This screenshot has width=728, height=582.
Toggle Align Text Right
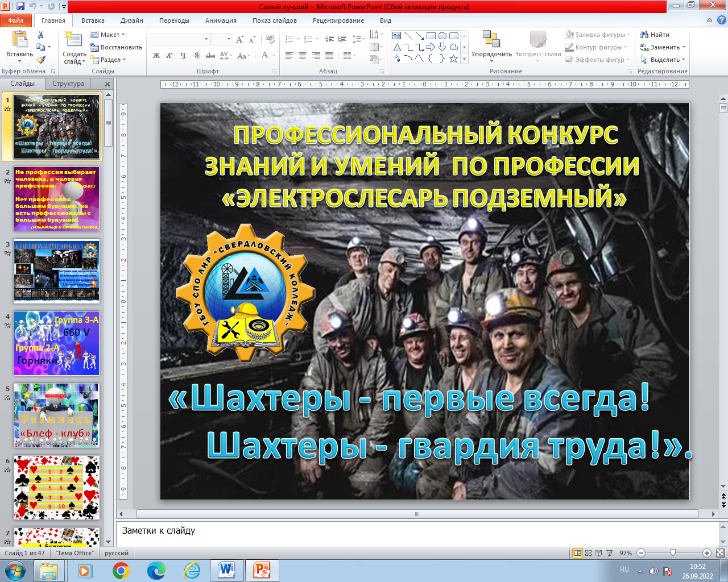click(x=316, y=56)
